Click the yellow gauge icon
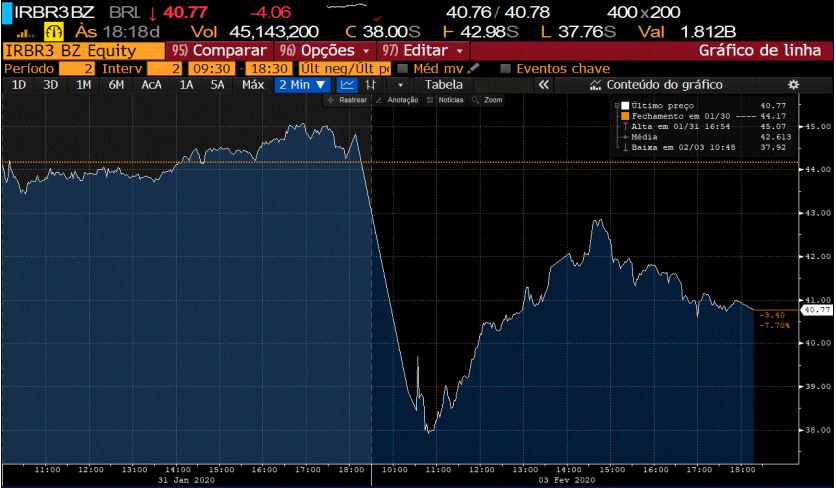The height and width of the screenshot is (488, 836). 52,32
